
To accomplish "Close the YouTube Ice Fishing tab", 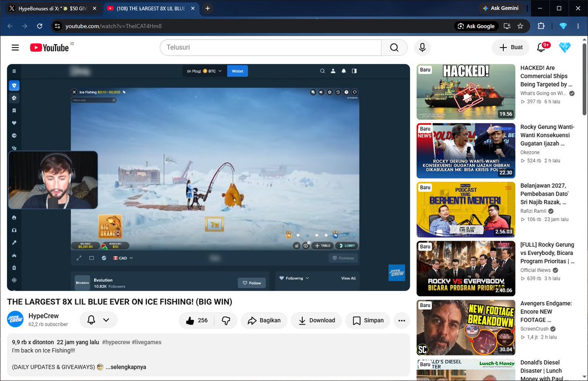I will (193, 8).
